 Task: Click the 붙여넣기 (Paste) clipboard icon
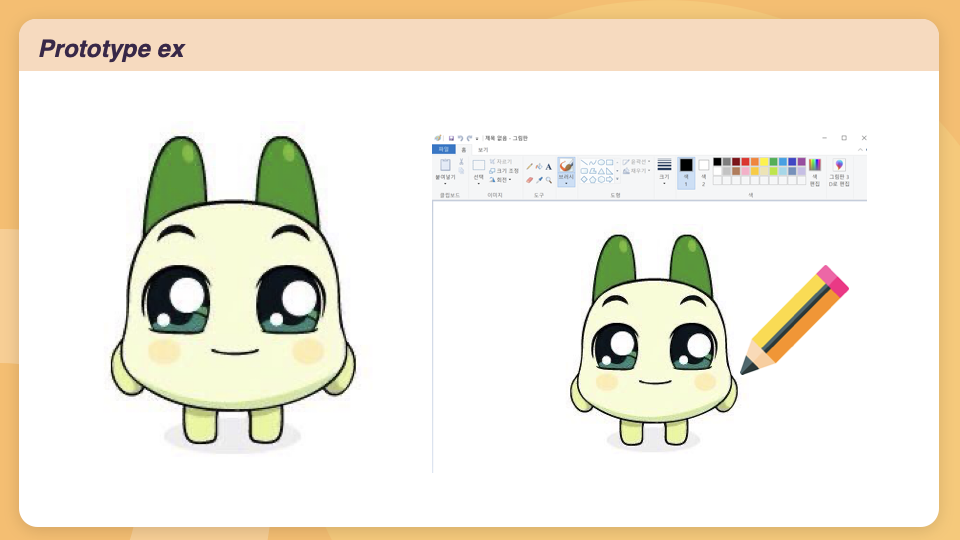coord(445,165)
